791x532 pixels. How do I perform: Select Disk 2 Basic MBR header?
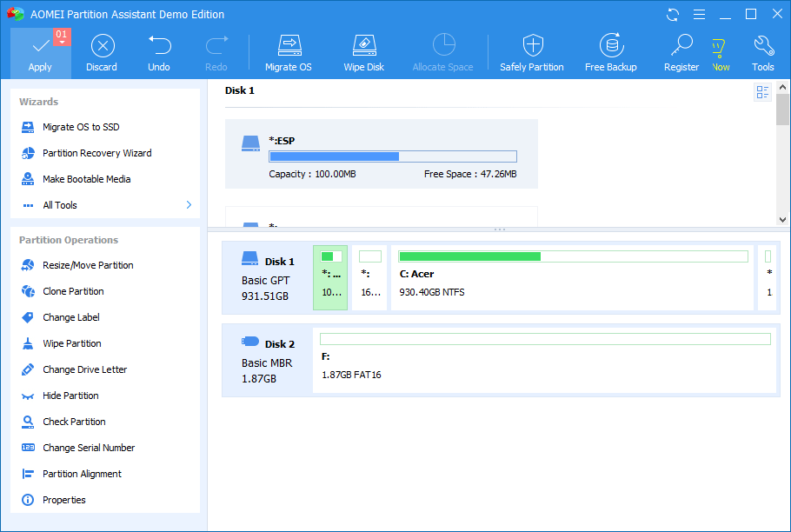(268, 360)
